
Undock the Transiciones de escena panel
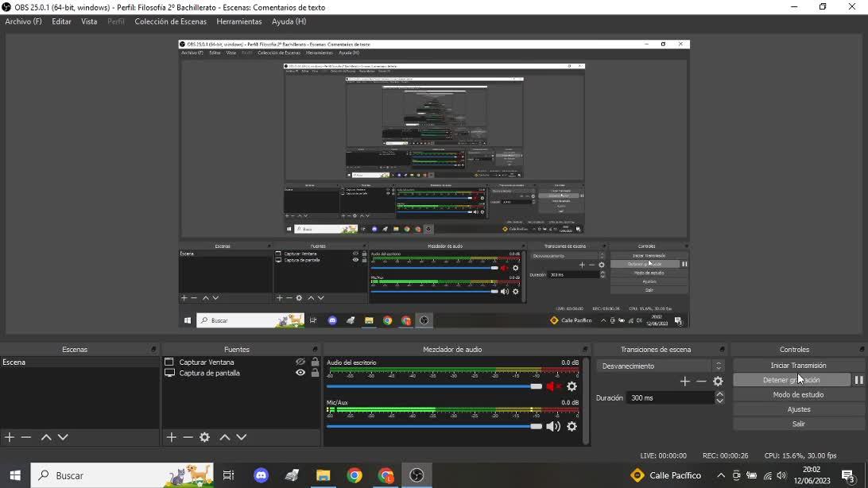[x=722, y=349]
